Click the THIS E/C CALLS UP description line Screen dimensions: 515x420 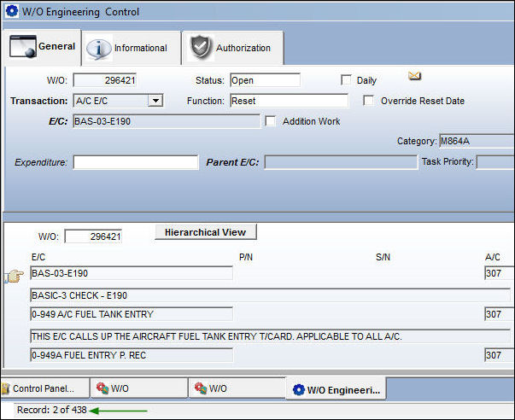pos(270,336)
